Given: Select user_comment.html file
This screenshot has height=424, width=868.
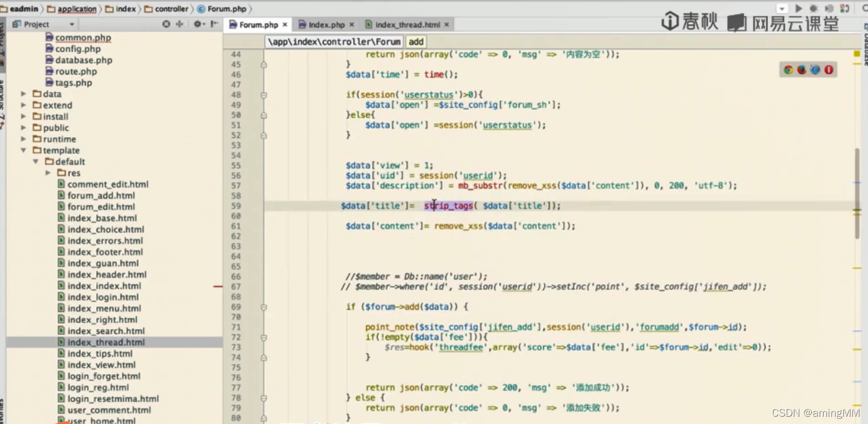Looking at the screenshot, I should pos(104,409).
